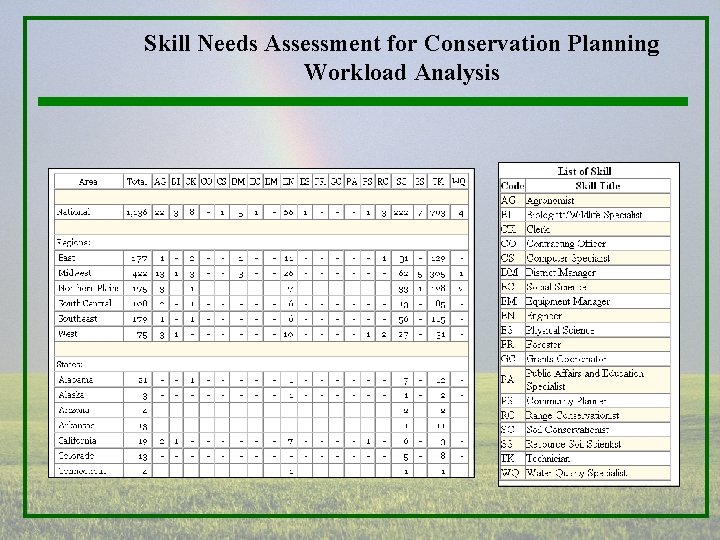
Task: Click the 'National' row label
Action: pyautogui.click(x=73, y=212)
